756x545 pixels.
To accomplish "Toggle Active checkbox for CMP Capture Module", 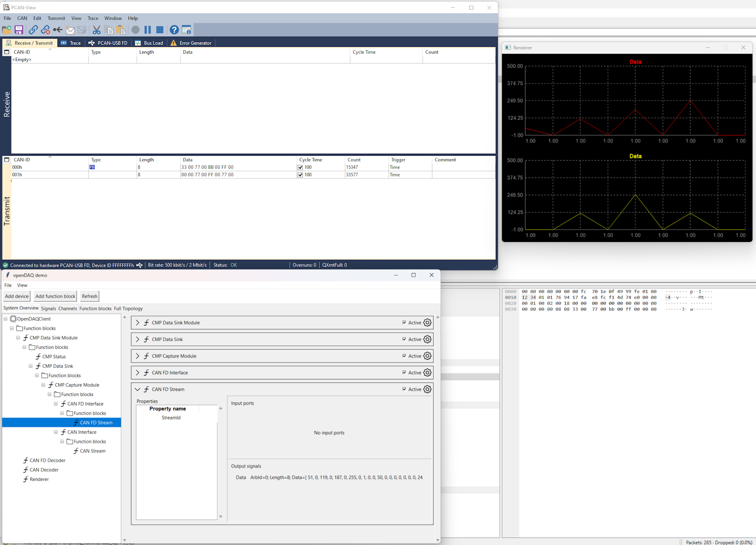I will pyautogui.click(x=404, y=355).
